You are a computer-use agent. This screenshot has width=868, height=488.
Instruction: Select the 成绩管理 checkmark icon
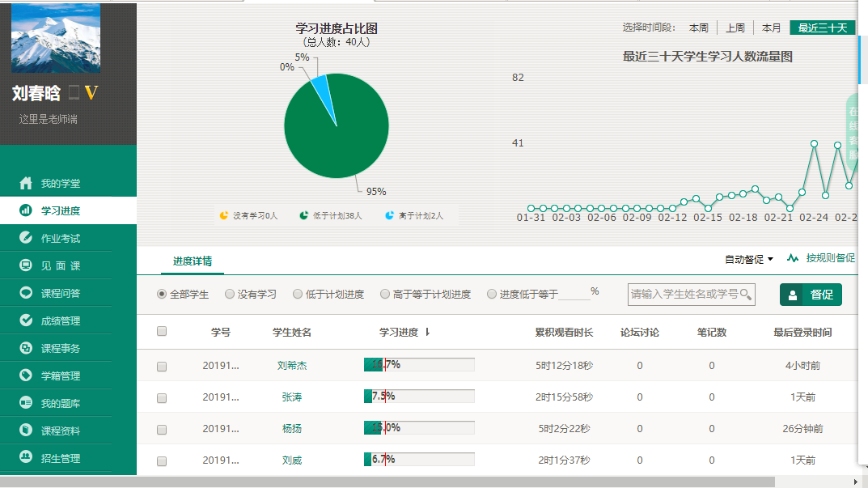click(26, 321)
